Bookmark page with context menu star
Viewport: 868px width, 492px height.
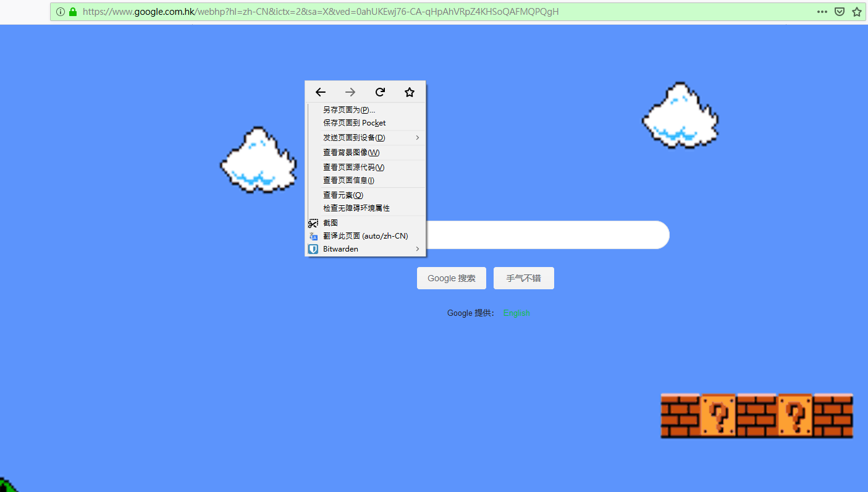[410, 92]
